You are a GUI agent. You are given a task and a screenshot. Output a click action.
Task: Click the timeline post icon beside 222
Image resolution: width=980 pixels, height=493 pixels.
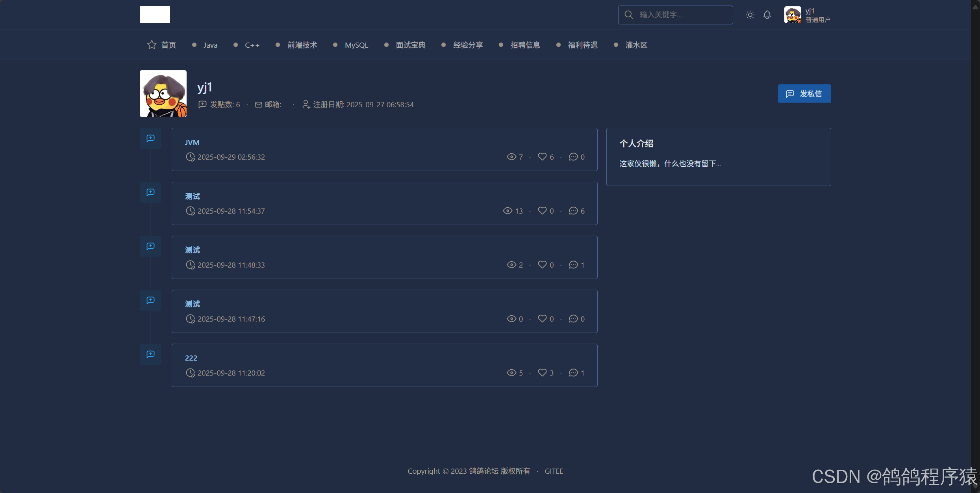[150, 354]
